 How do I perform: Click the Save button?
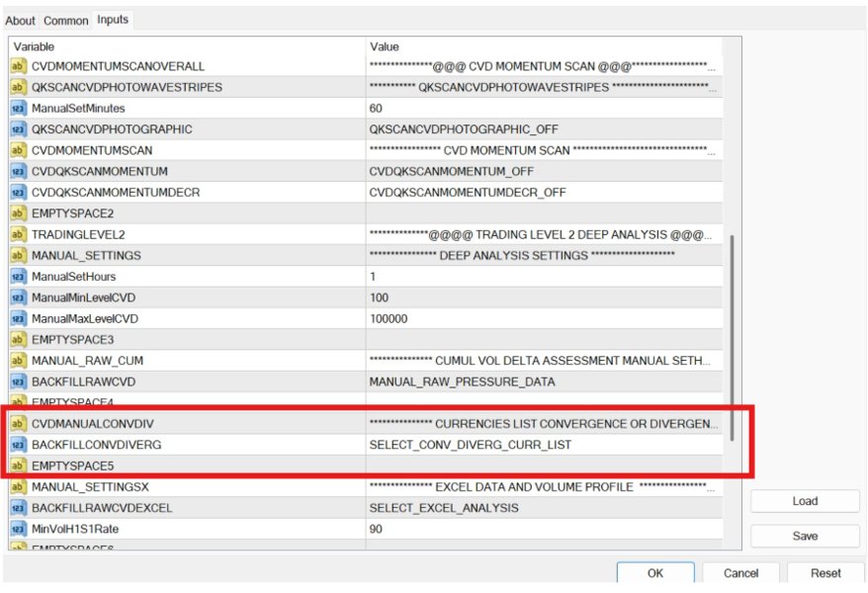click(x=805, y=536)
